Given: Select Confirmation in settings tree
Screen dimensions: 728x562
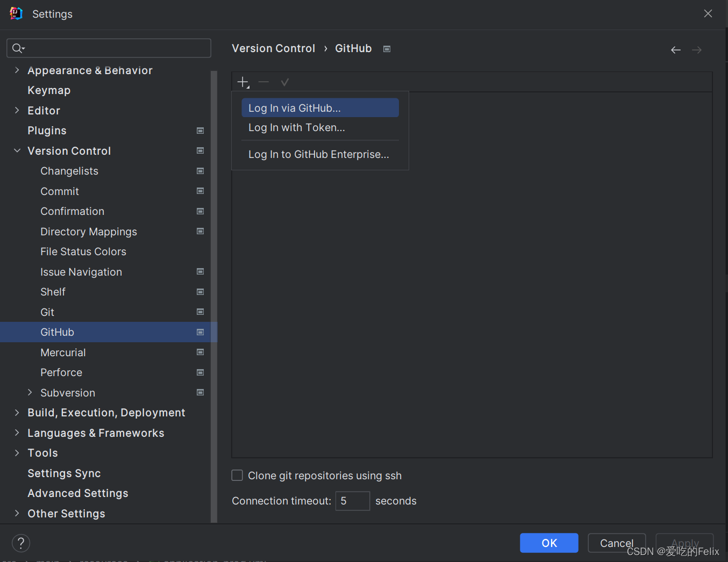Looking at the screenshot, I should [73, 211].
